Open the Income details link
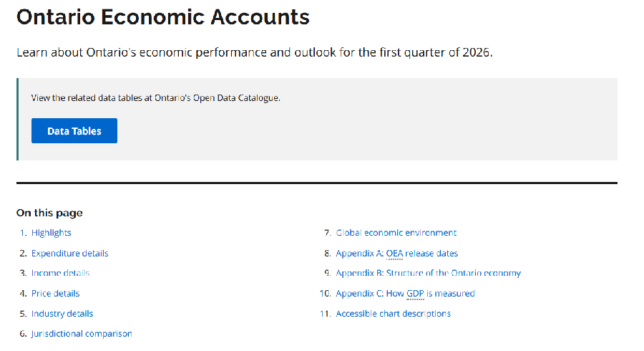The width and height of the screenshot is (644, 351). coord(60,273)
